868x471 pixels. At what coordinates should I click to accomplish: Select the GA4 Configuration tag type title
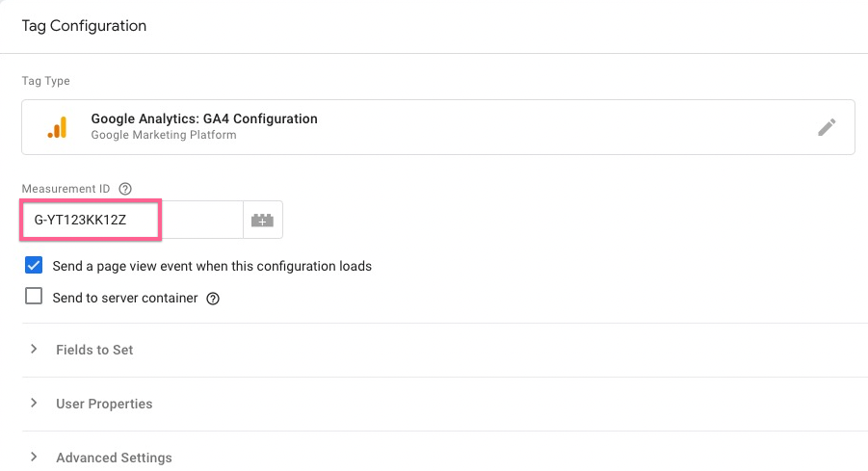[x=204, y=118]
